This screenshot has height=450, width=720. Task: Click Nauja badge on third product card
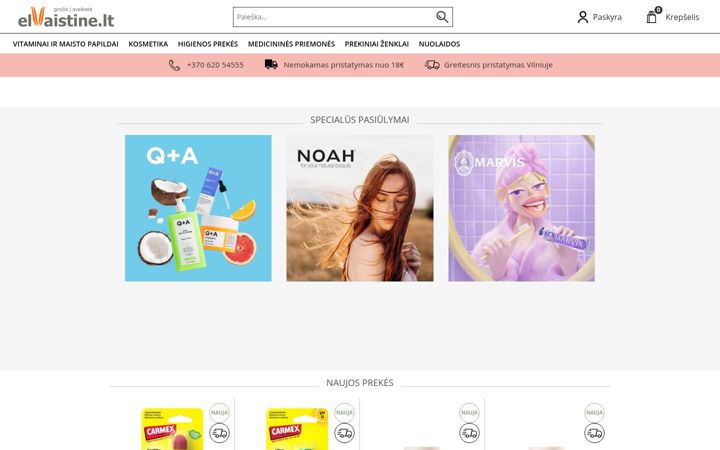point(469,412)
